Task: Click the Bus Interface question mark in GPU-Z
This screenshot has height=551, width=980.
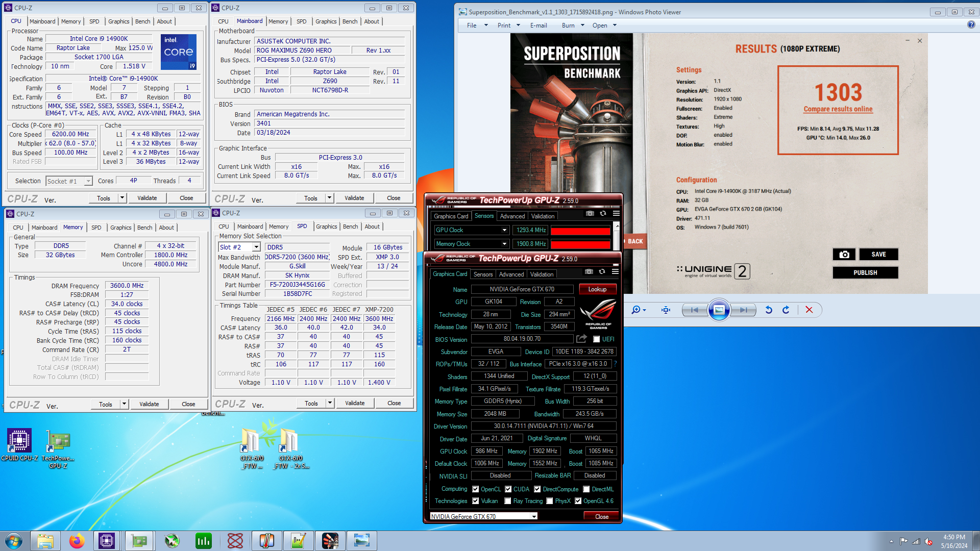Action: 616,364
